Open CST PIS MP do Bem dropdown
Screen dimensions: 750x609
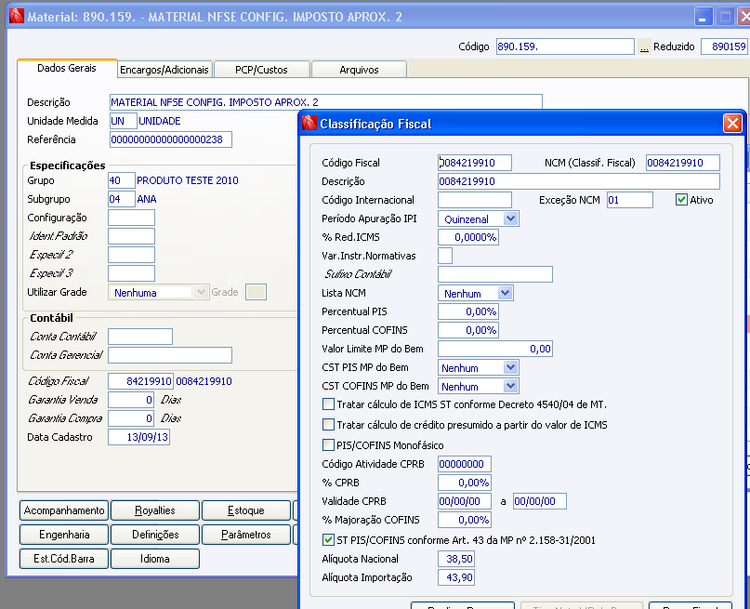point(511,368)
